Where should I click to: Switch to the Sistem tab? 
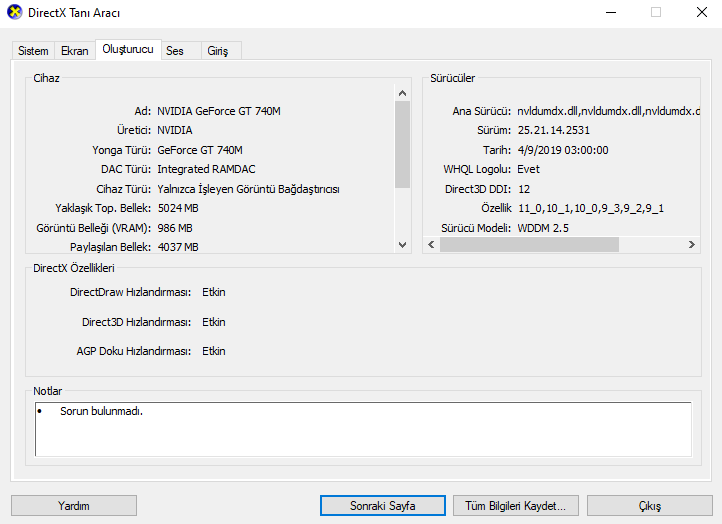(x=33, y=51)
